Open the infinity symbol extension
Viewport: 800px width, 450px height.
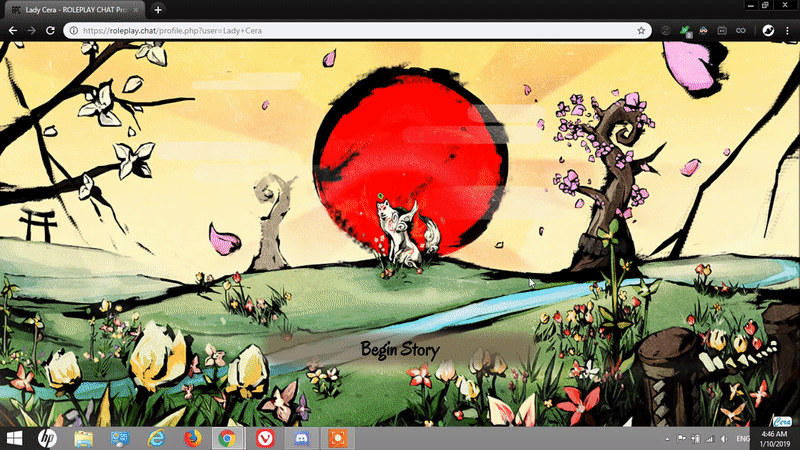point(741,31)
